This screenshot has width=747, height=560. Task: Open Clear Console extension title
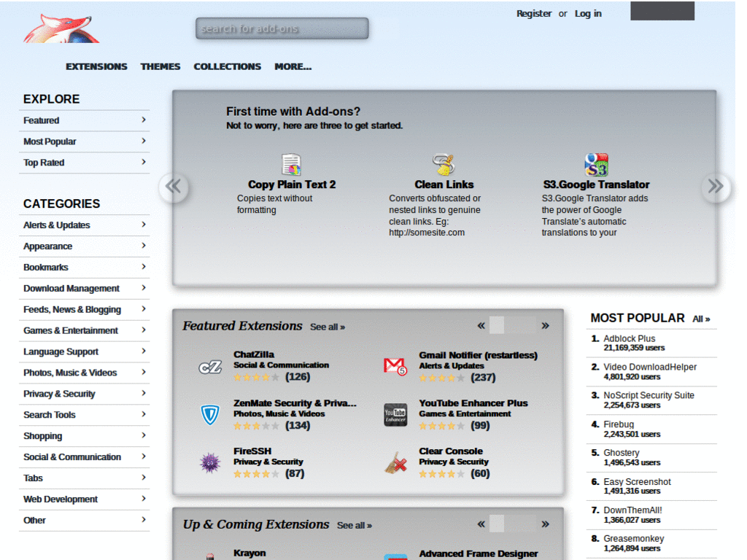(x=451, y=451)
